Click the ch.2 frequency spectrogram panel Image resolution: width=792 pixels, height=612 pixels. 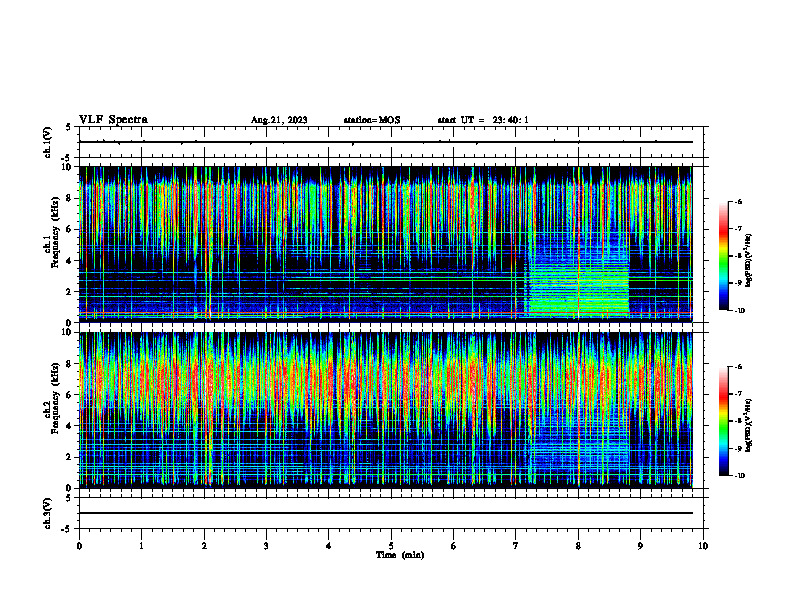tap(385, 410)
